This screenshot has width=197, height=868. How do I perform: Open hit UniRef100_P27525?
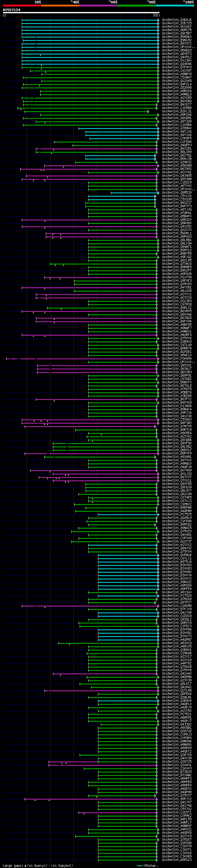pos(177,515)
